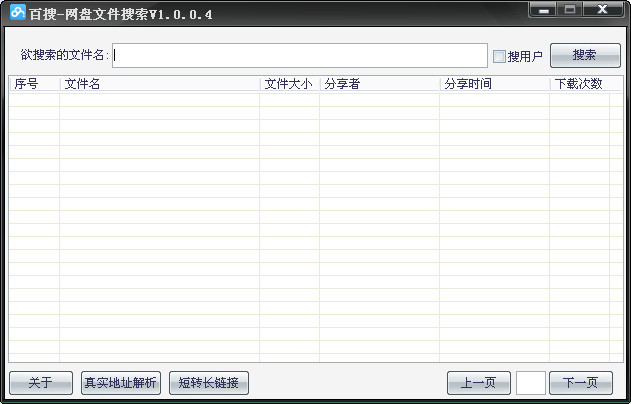The width and height of the screenshot is (631, 404).
Task: Focus the 欲搜索的文件名 search input field
Action: (x=300, y=56)
